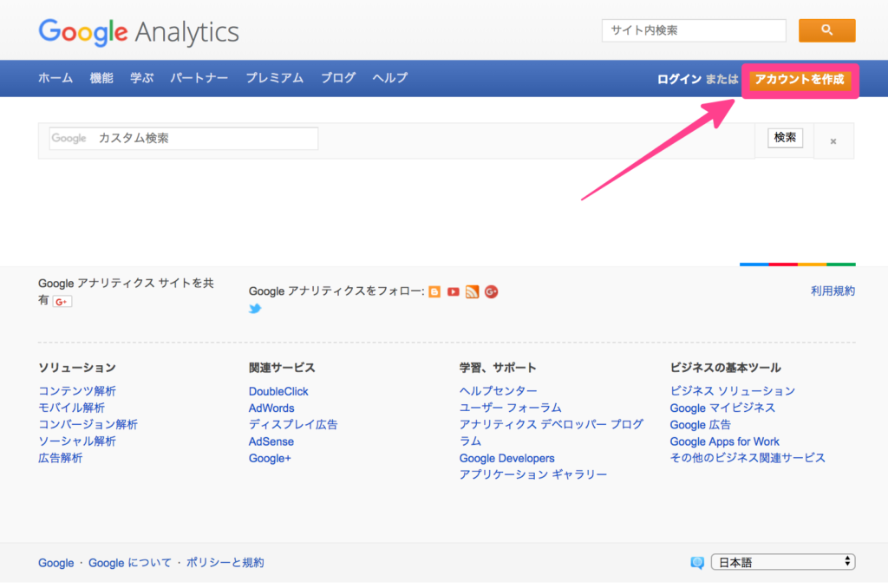
Task: Clear custom search with the × button
Action: tap(833, 141)
